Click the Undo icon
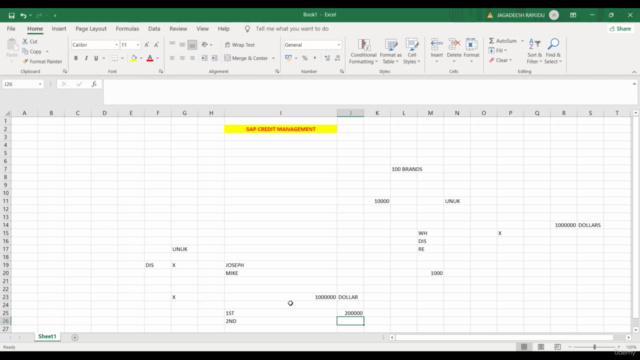 [x=24, y=16]
